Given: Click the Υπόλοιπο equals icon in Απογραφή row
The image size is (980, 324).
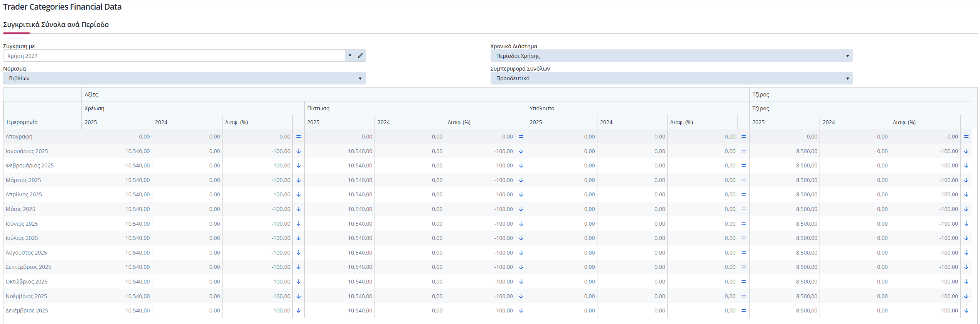Looking at the screenshot, I should point(744,137).
